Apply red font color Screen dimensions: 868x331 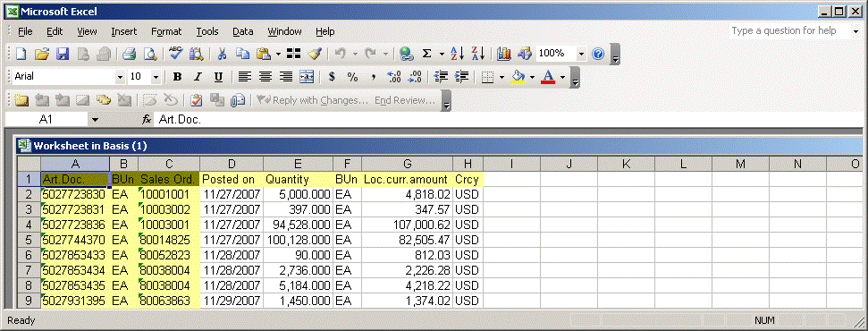click(548, 77)
